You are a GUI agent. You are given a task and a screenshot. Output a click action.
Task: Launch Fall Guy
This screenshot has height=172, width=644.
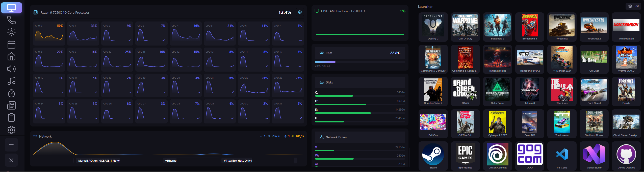(433, 124)
